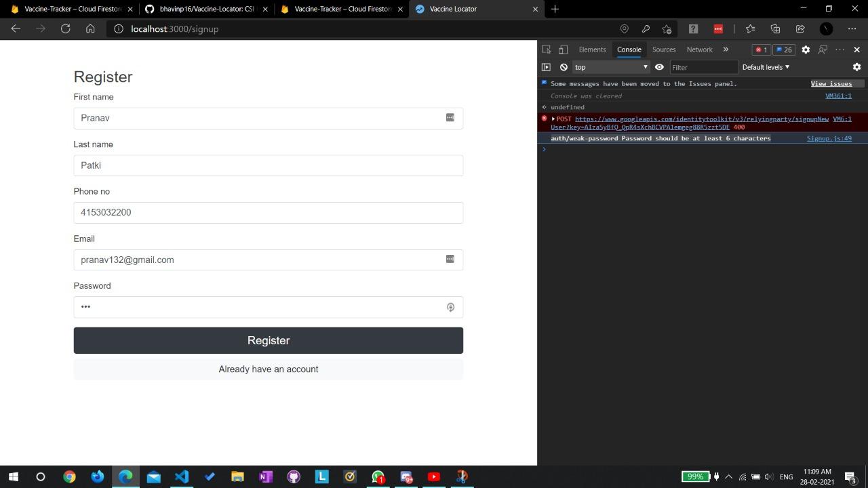Clear the console with the ban icon
Viewport: 868px width, 488px height.
[x=564, y=67]
